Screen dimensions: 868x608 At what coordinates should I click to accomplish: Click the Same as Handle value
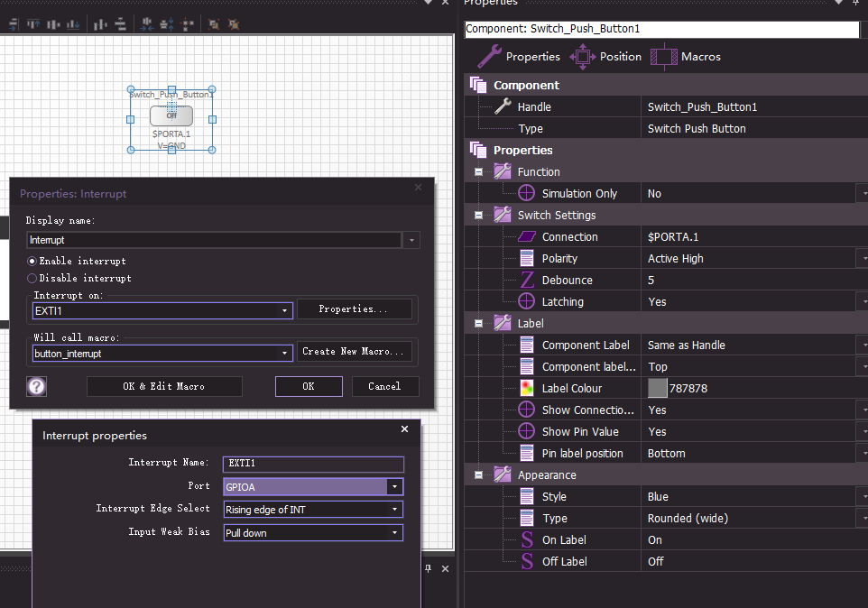pos(687,345)
